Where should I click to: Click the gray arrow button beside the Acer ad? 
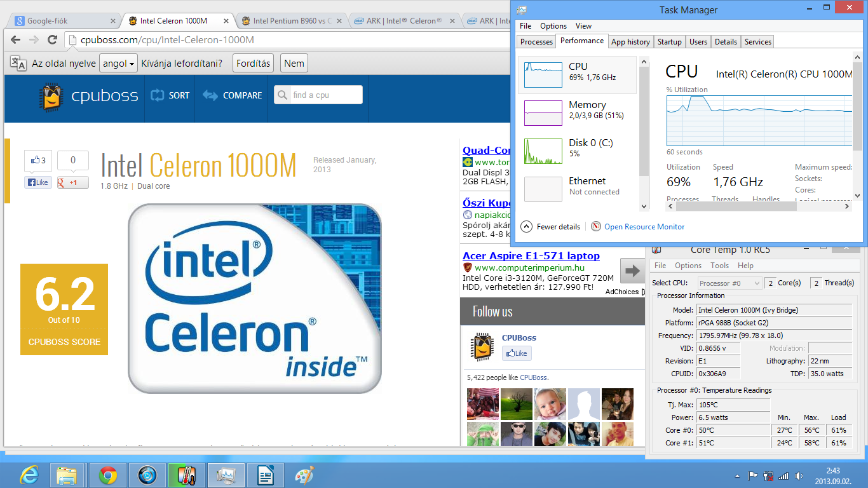point(632,271)
